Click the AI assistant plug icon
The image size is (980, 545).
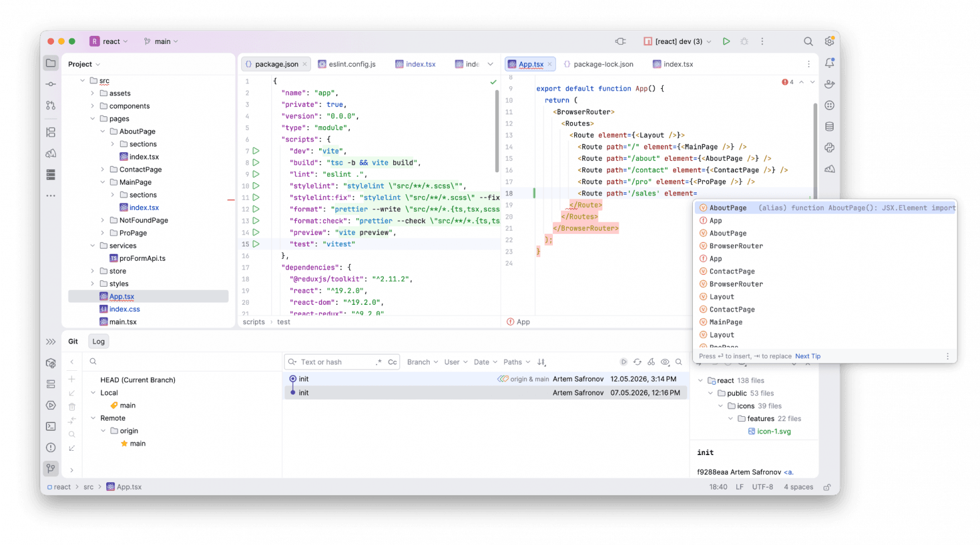point(621,41)
